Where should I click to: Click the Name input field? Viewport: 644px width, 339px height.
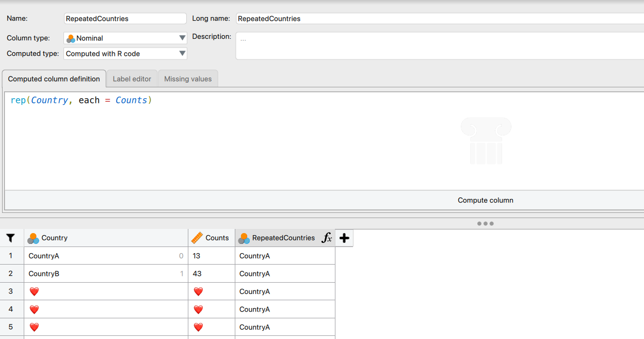(125, 19)
